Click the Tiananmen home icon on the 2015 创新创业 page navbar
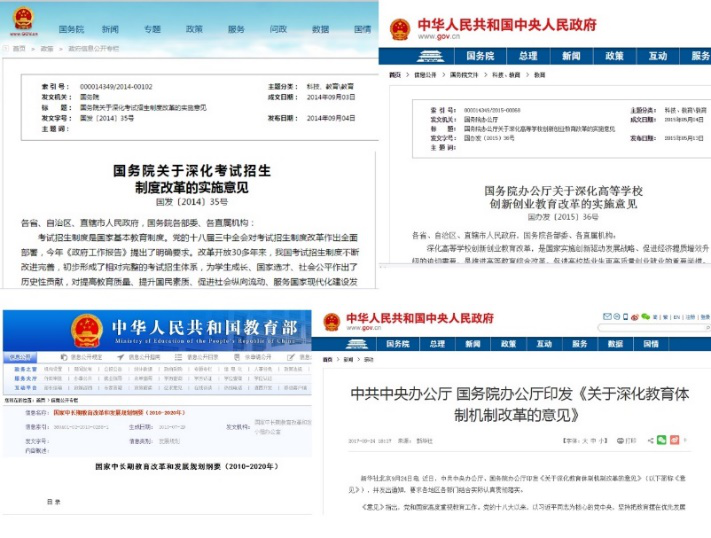Viewport: 711px width, 538px height. pos(430,56)
